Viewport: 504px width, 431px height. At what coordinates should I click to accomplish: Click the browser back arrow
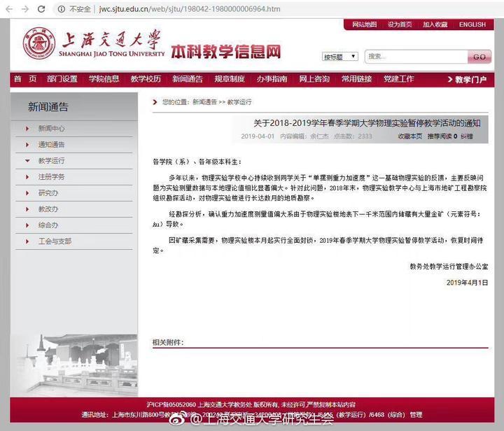10,9
